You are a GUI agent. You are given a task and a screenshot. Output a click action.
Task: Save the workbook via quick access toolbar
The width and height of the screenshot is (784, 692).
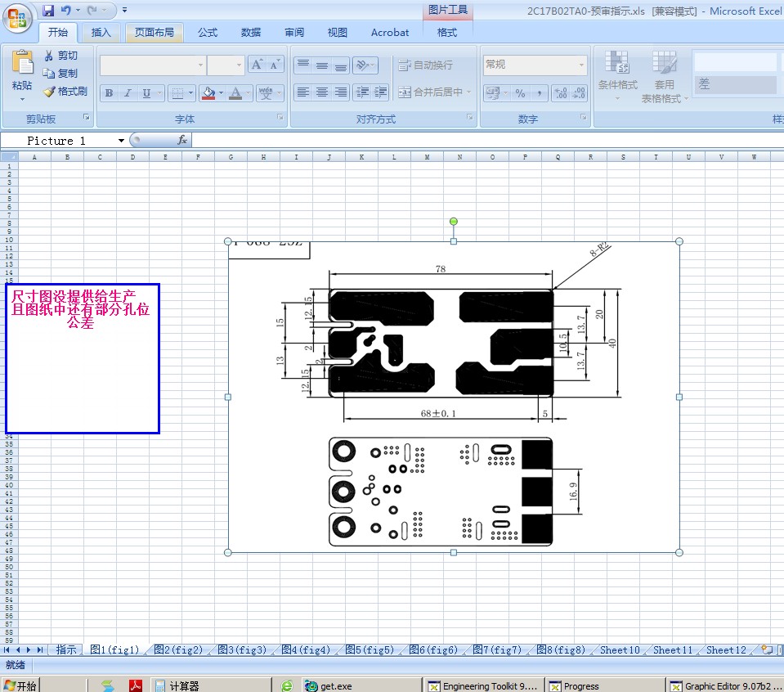(47, 10)
